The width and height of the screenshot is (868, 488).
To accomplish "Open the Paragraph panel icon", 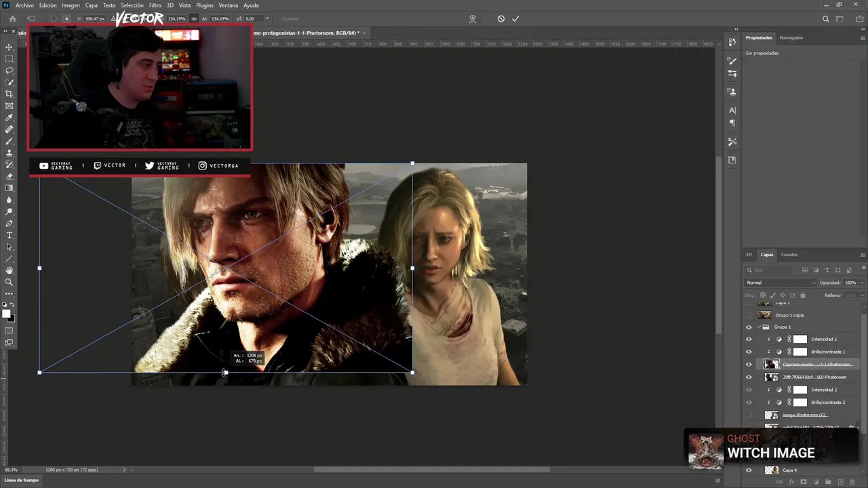I will tap(732, 123).
